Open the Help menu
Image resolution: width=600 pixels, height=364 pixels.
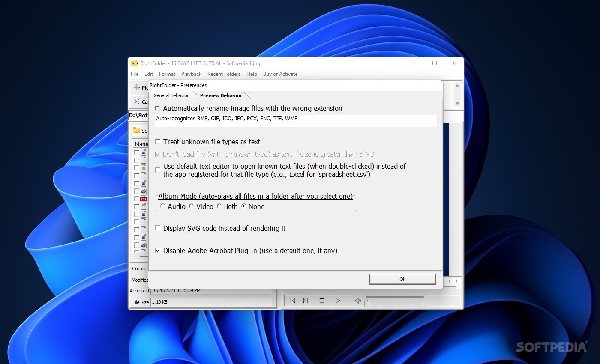coord(252,74)
